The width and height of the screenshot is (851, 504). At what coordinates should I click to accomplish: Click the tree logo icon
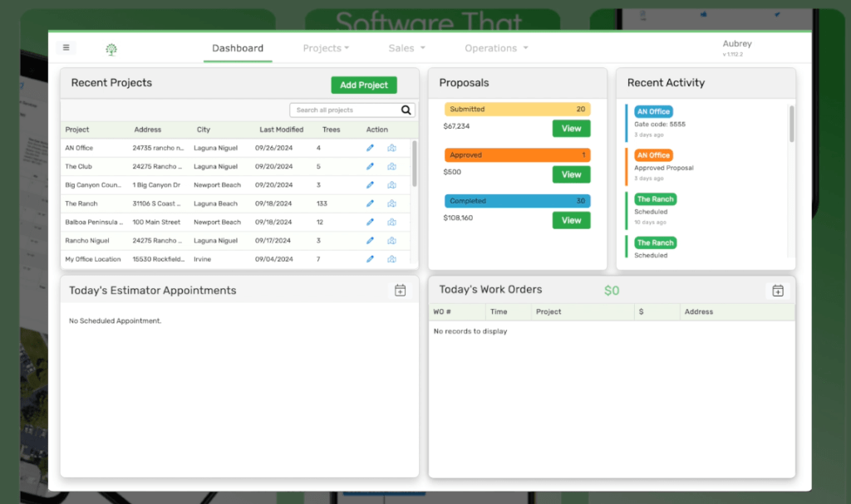pyautogui.click(x=111, y=50)
